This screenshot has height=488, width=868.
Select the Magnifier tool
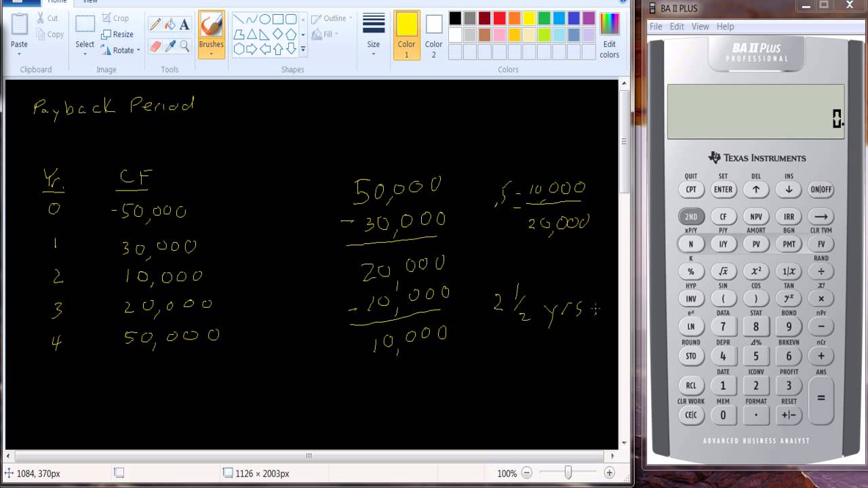pos(185,46)
